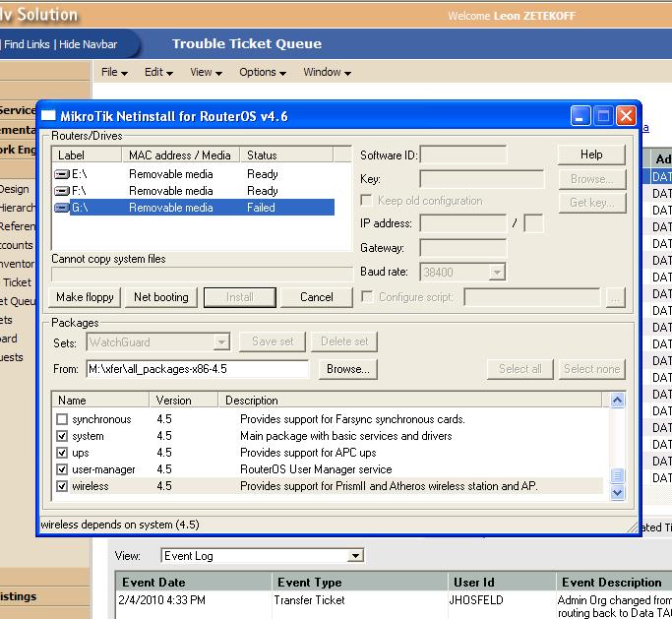This screenshot has width=672, height=619.
Task: Open the Window menu
Action: [327, 72]
